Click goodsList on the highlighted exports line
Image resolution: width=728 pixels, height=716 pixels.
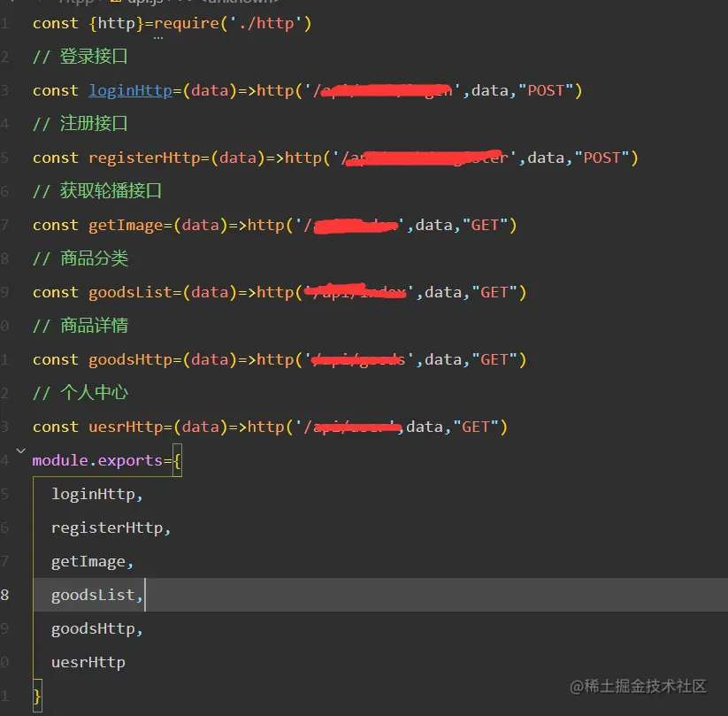pyautogui.click(x=93, y=595)
